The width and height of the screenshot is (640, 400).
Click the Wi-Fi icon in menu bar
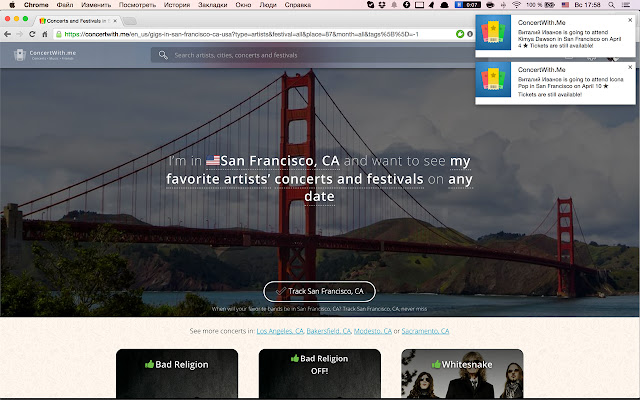[516, 5]
